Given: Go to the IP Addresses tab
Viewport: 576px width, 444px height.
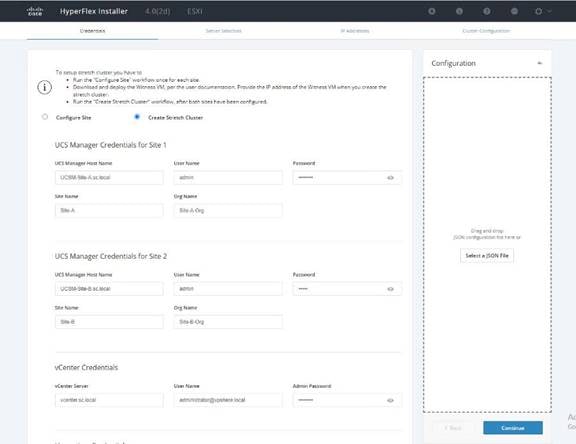Looking at the screenshot, I should [355, 31].
